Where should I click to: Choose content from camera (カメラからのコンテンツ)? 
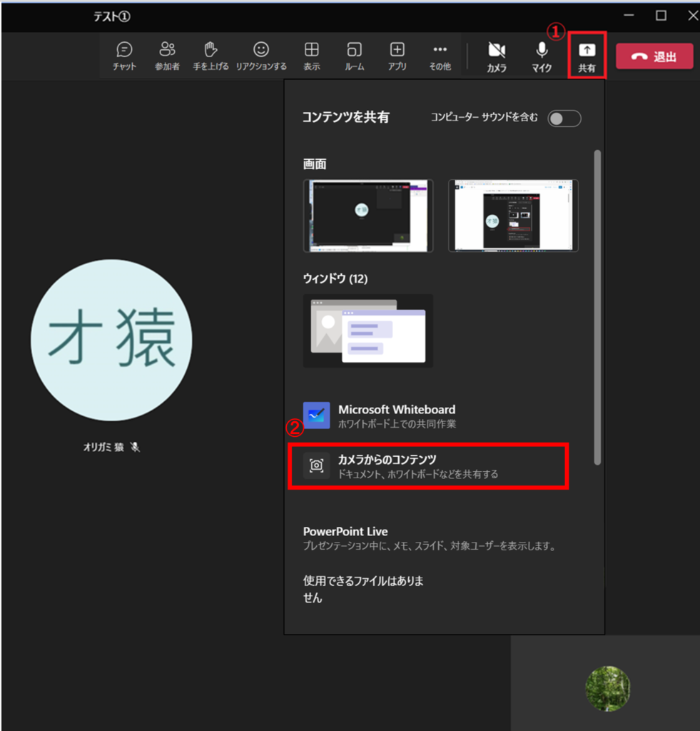[x=428, y=466]
